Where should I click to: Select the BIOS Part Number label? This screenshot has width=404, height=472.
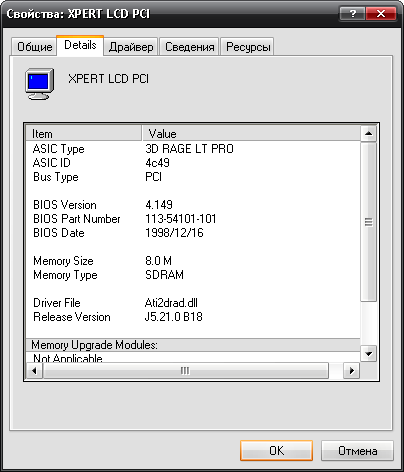77,219
